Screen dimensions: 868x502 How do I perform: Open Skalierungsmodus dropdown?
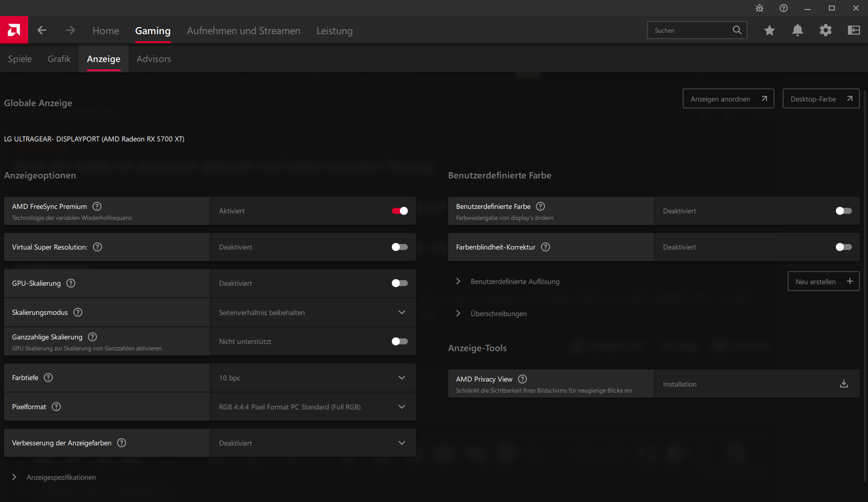pos(313,312)
